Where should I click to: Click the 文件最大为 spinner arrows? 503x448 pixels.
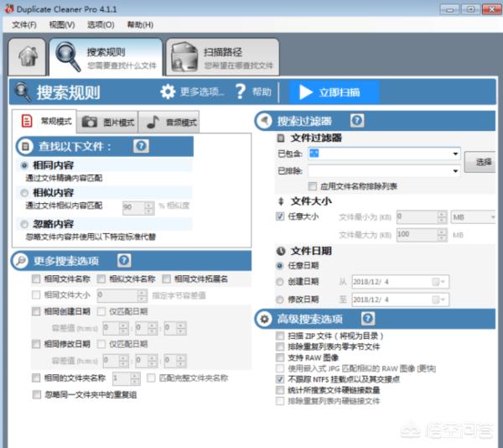click(x=442, y=235)
